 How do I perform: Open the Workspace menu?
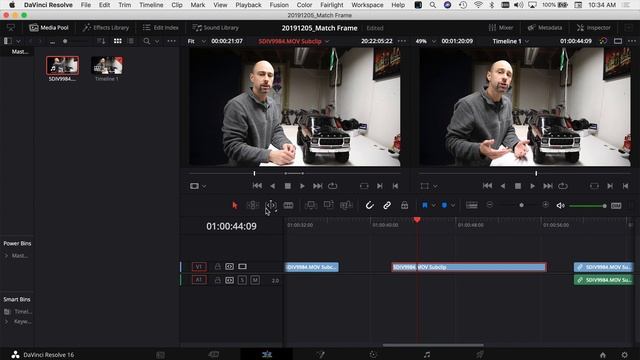pos(367,5)
